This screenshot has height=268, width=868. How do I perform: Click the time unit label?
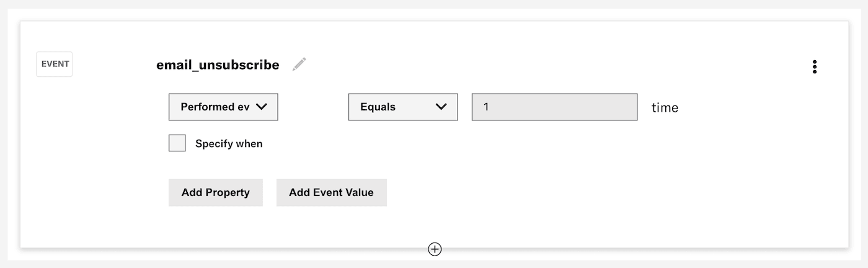tap(665, 108)
